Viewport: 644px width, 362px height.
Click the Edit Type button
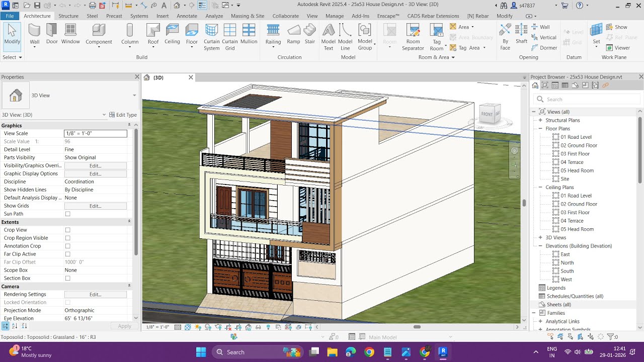(x=123, y=115)
